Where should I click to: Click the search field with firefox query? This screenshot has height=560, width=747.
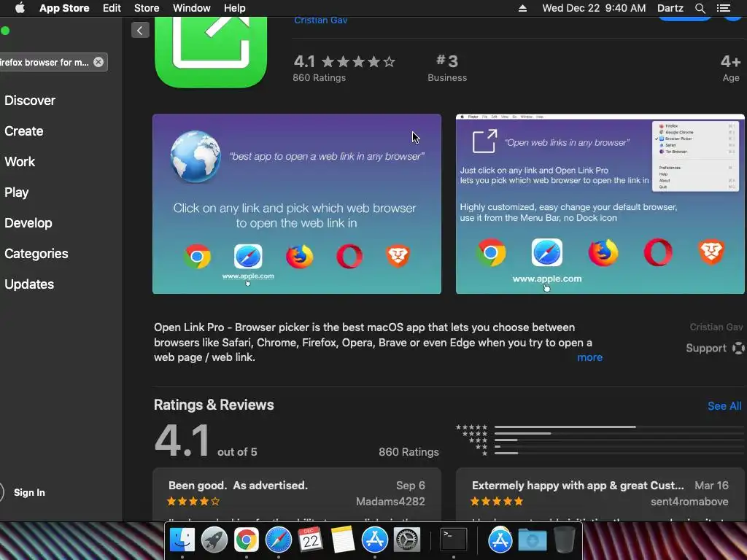coord(53,62)
